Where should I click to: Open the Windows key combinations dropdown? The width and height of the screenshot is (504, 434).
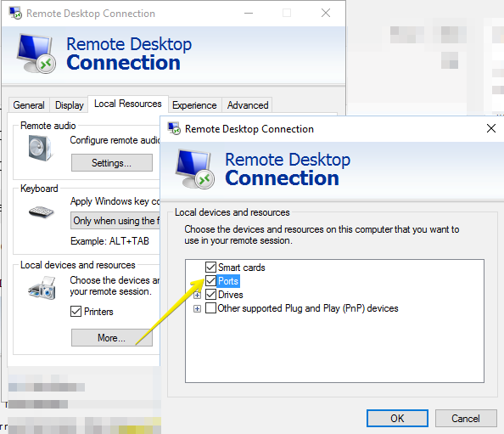point(115,220)
